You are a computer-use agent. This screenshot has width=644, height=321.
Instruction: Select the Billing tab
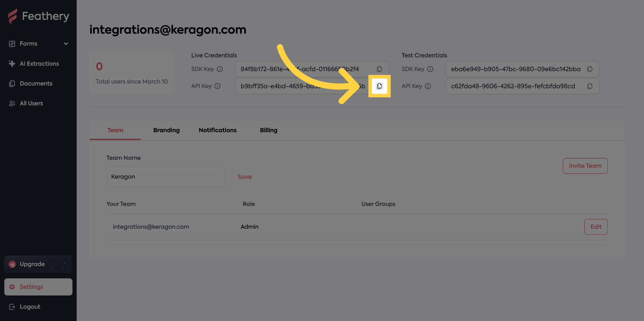[x=268, y=130]
